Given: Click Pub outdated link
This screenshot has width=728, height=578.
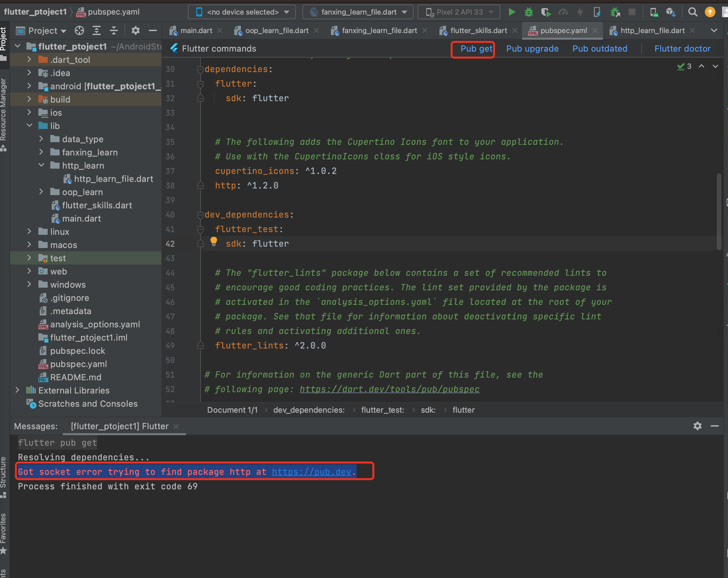Looking at the screenshot, I should point(600,49).
